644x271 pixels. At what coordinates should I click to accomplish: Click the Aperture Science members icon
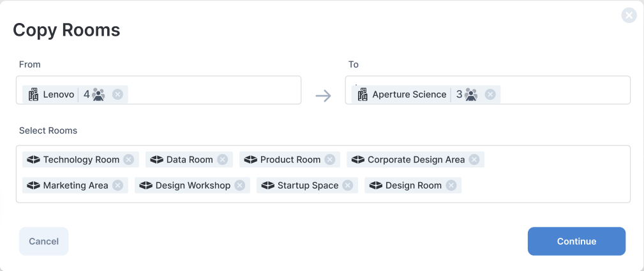coord(470,95)
